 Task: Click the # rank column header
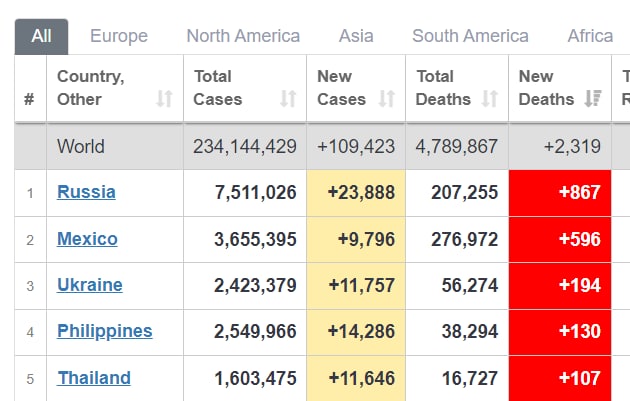pos(29,99)
